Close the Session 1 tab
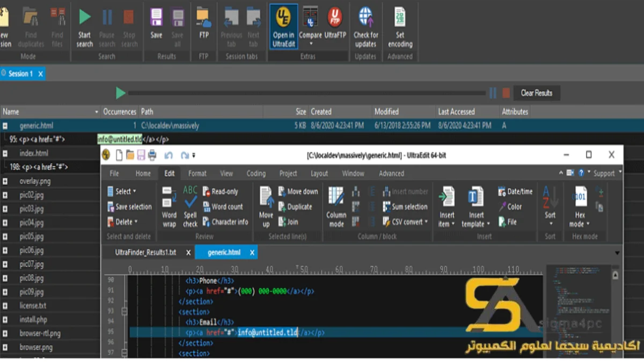This screenshot has height=362, width=644. click(40, 74)
